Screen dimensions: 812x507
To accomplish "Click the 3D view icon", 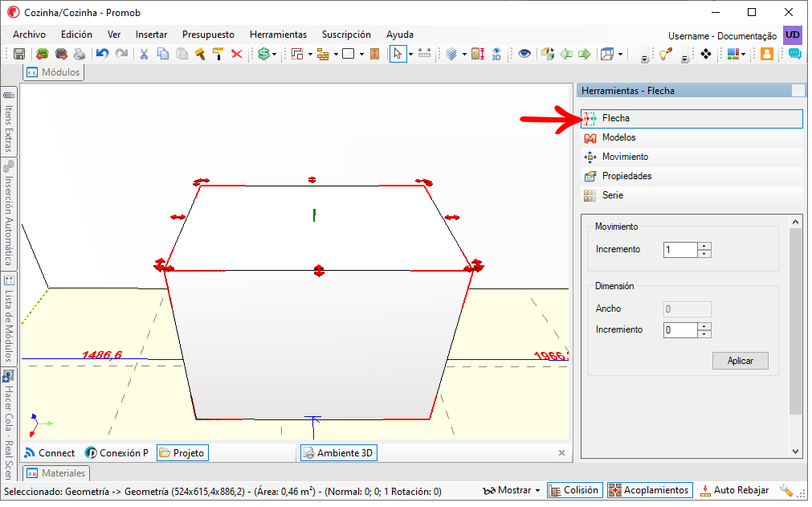I will point(496,54).
